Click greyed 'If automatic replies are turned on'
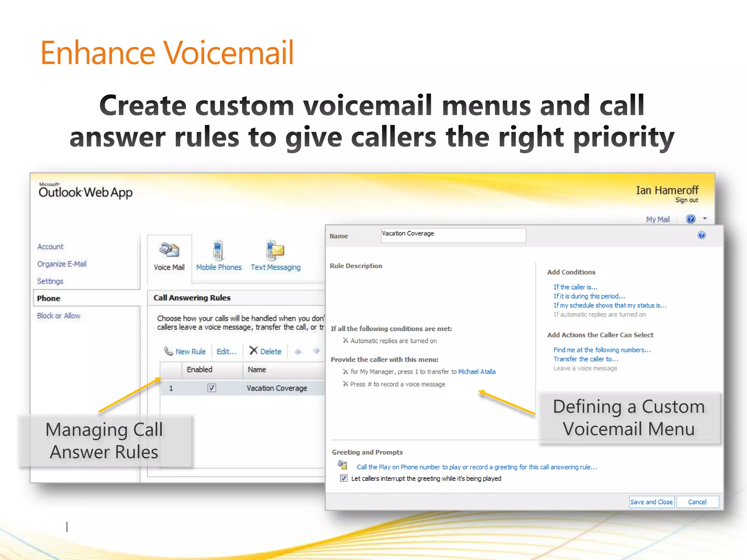The height and width of the screenshot is (560, 747). (x=600, y=315)
